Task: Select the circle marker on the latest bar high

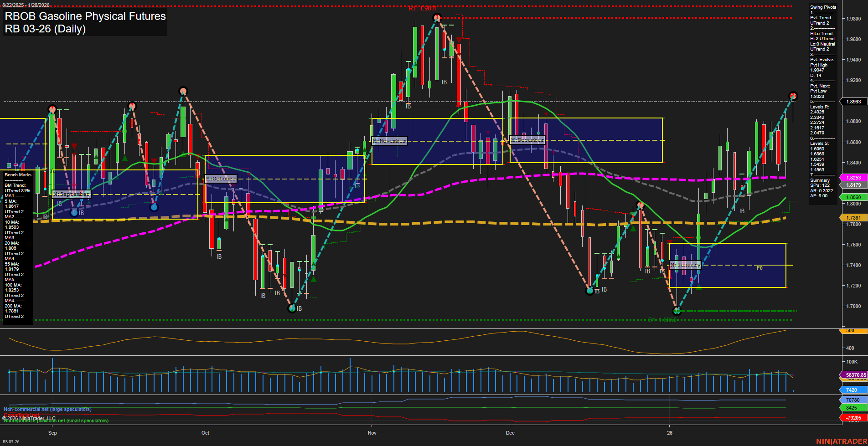Action: (x=793, y=96)
